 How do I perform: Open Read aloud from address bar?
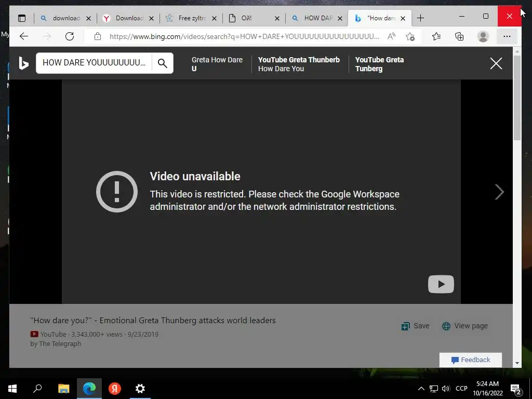coord(391,36)
